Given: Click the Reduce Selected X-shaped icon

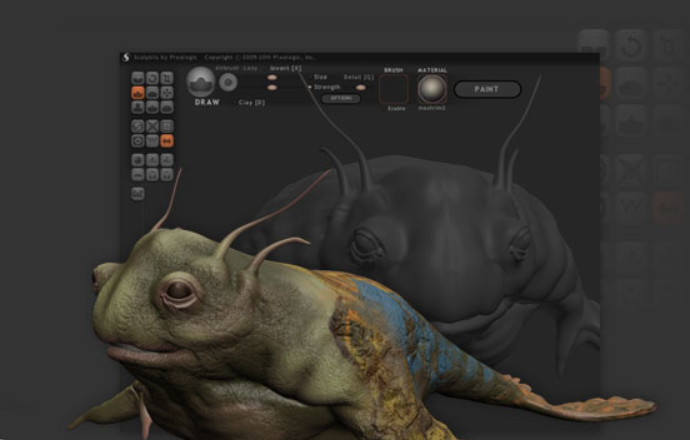Looking at the screenshot, I should point(152,126).
